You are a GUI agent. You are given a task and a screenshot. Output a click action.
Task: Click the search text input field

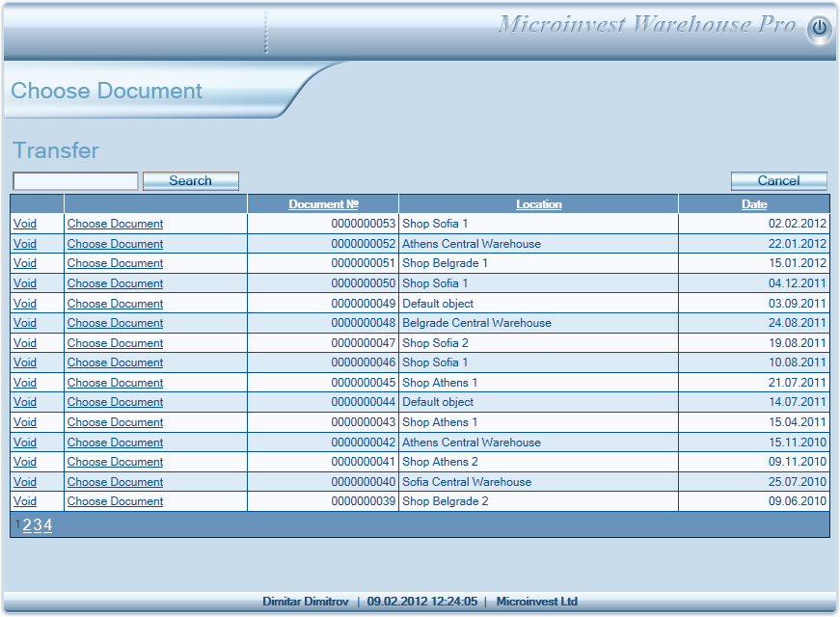pyautogui.click(x=75, y=181)
